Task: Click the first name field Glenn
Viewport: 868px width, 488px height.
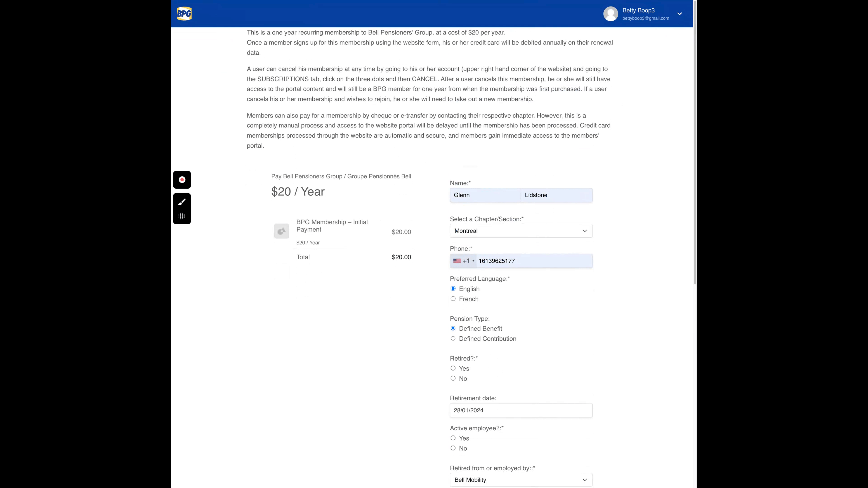Action: tap(485, 195)
